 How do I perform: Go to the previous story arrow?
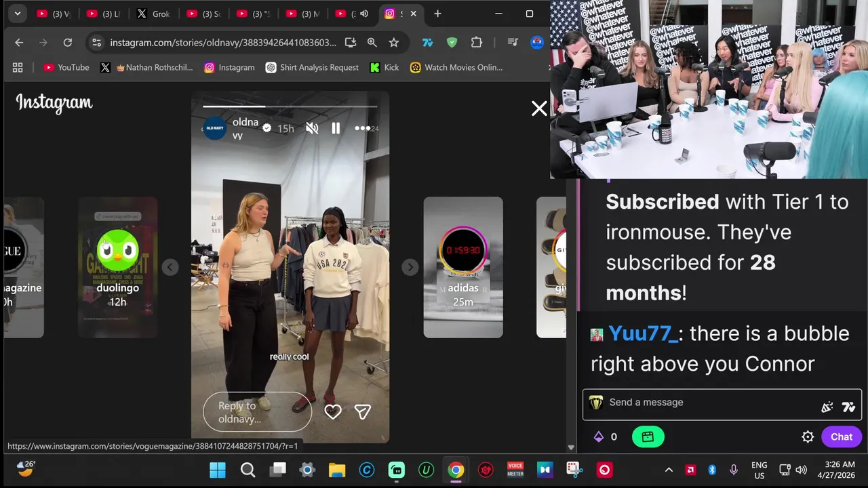170,267
